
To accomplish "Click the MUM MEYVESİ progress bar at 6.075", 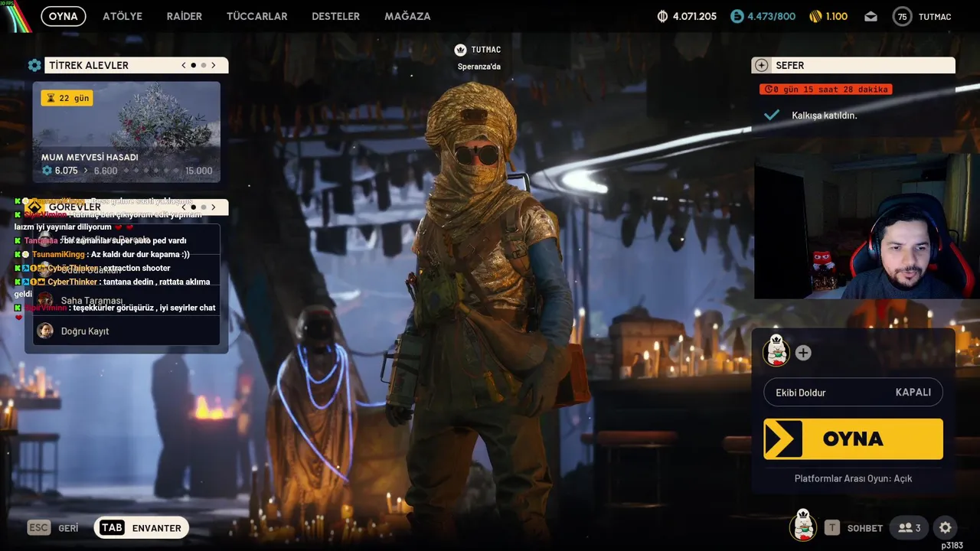I will (126, 171).
